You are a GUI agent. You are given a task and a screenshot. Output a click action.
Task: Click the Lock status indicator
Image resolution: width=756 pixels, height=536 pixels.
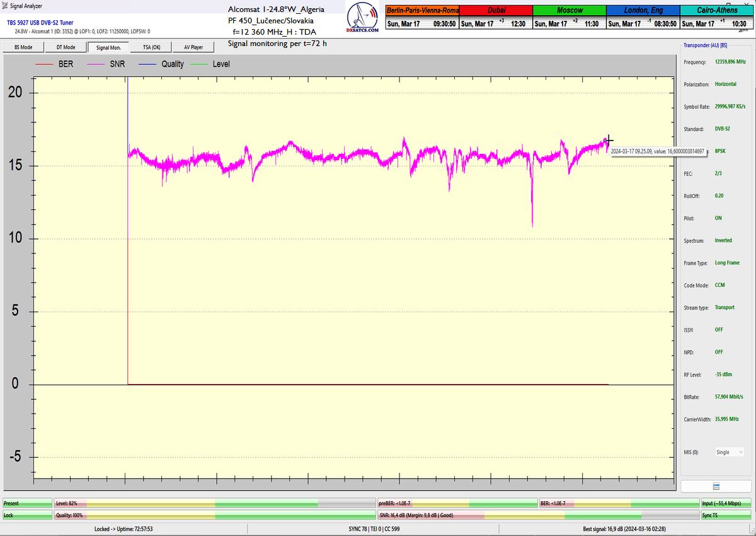(27, 515)
